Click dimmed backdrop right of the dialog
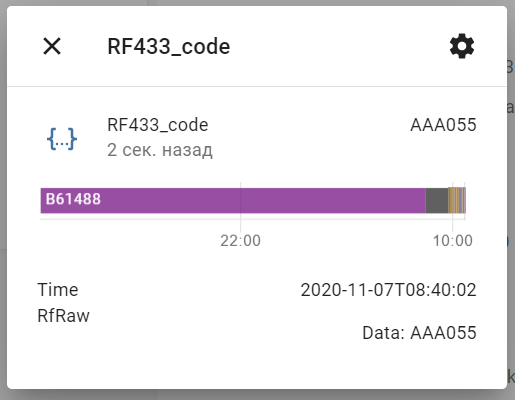515x400 pixels. tap(511, 200)
